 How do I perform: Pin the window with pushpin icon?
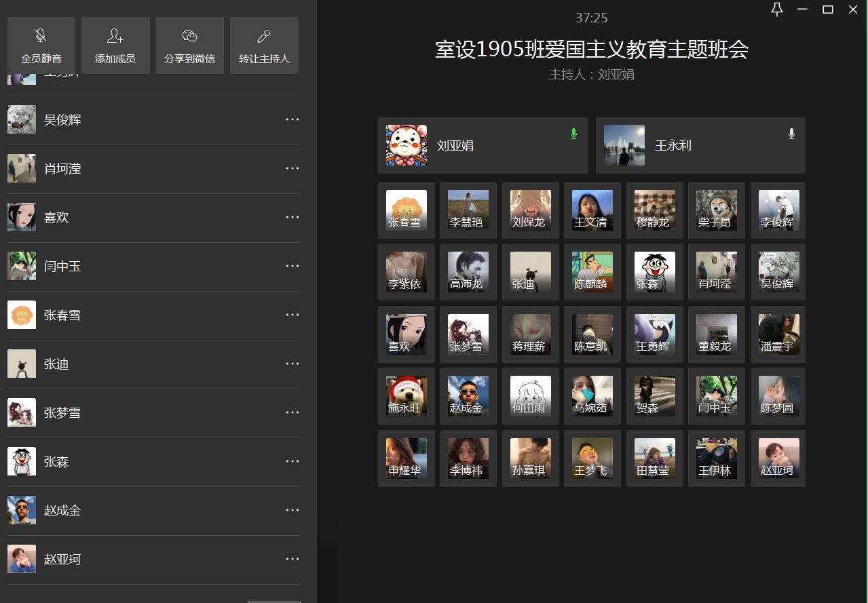[x=777, y=9]
